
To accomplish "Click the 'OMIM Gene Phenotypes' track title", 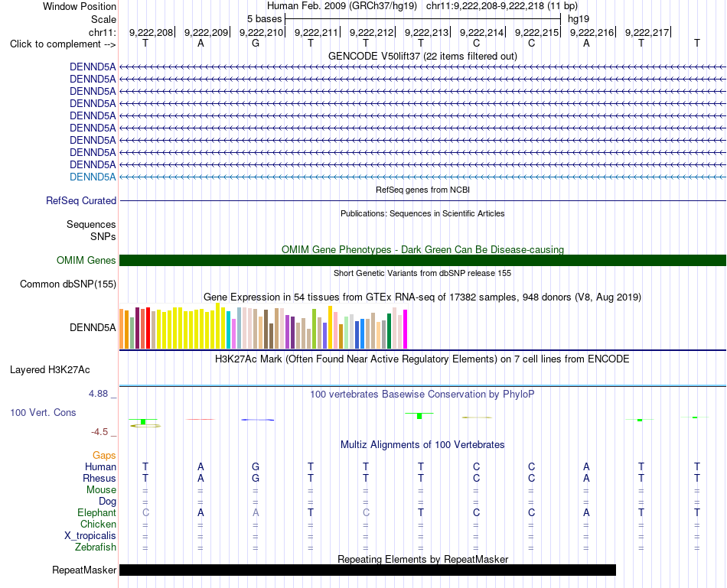I will (x=422, y=249).
